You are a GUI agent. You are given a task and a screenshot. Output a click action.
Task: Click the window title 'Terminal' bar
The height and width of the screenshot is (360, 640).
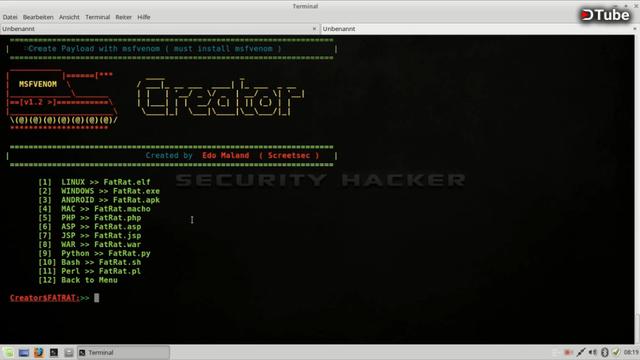pos(305,6)
